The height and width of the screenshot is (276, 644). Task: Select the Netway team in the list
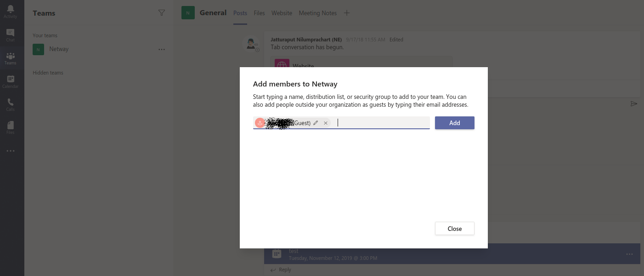point(59,49)
